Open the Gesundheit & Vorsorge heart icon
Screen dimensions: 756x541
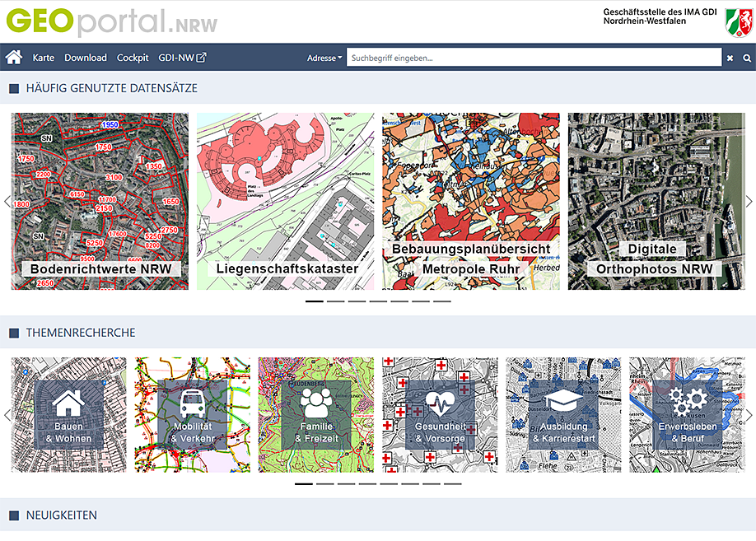pos(440,403)
